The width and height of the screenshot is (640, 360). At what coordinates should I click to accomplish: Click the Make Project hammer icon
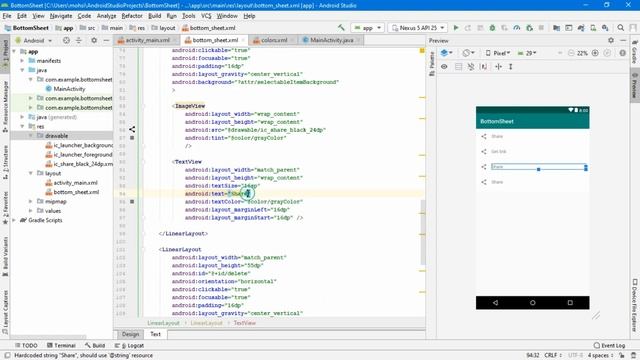341,28
